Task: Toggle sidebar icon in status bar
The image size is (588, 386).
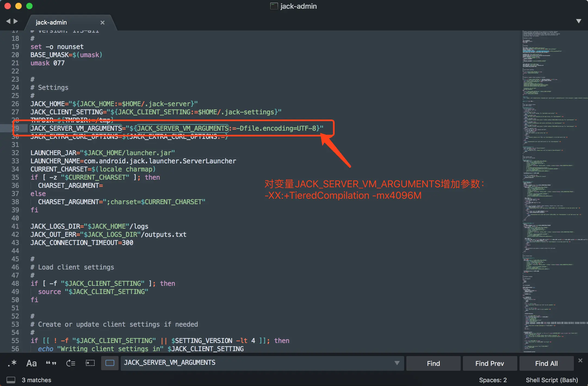Action: [x=11, y=380]
